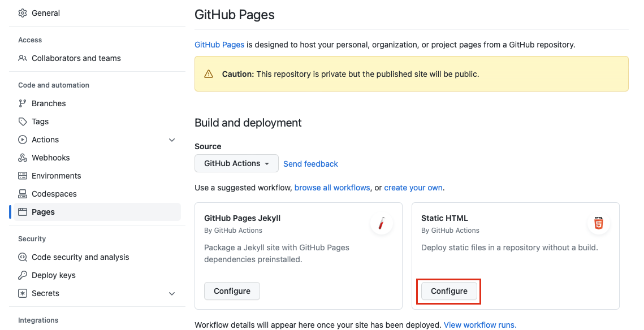Click the Environments icon in the sidebar

pyautogui.click(x=23, y=175)
